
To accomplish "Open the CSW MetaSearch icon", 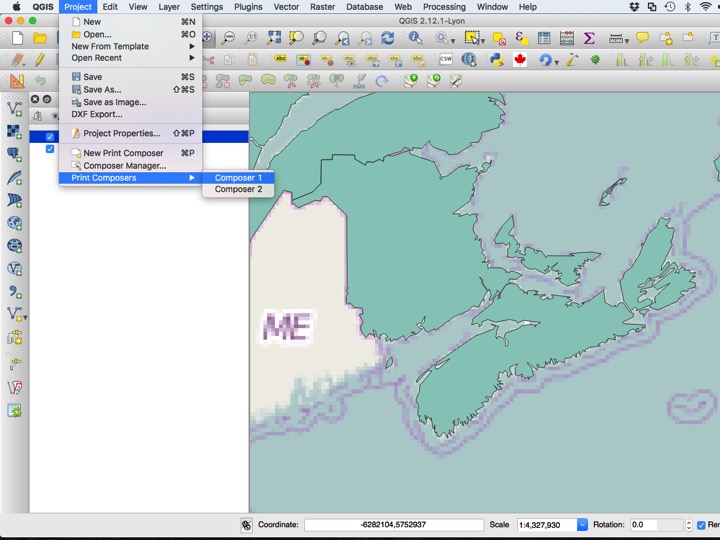I will coord(446,60).
